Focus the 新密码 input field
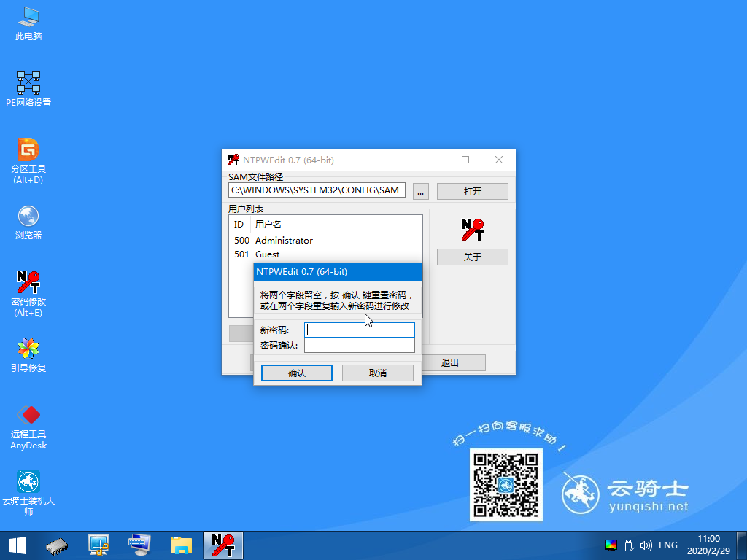747x560 pixels. (360, 330)
